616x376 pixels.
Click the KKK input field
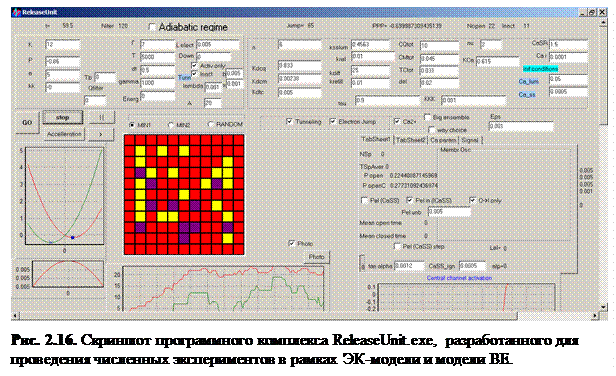pyautogui.click(x=473, y=100)
